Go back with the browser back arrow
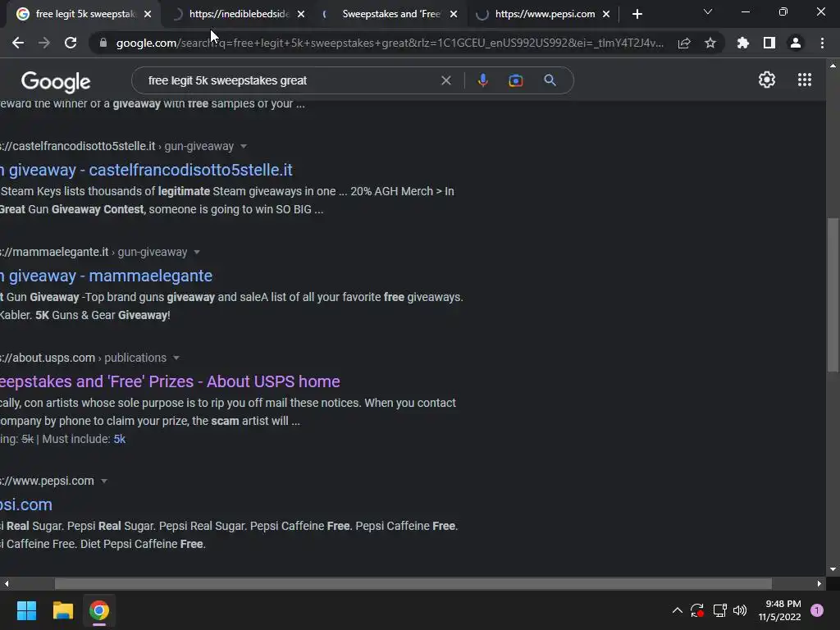 (x=18, y=43)
